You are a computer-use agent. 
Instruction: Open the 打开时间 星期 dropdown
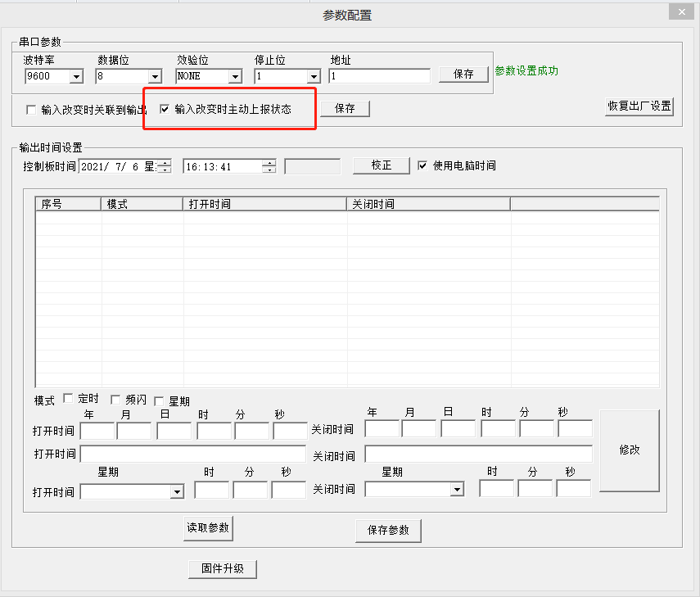pyautogui.click(x=177, y=492)
